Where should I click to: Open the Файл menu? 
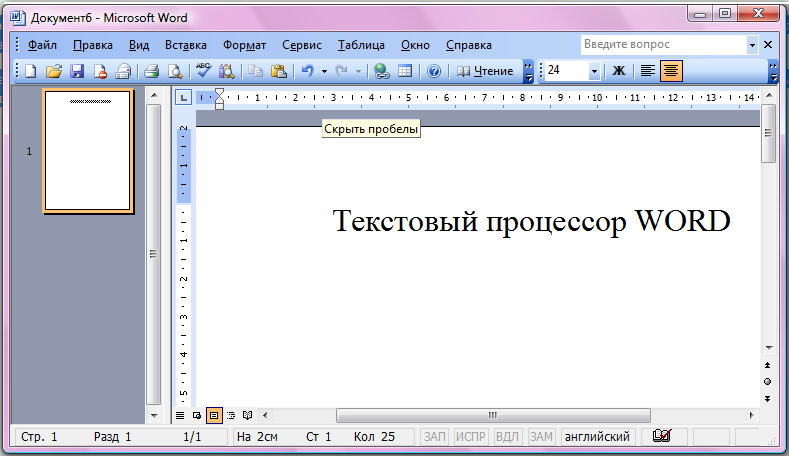click(42, 45)
